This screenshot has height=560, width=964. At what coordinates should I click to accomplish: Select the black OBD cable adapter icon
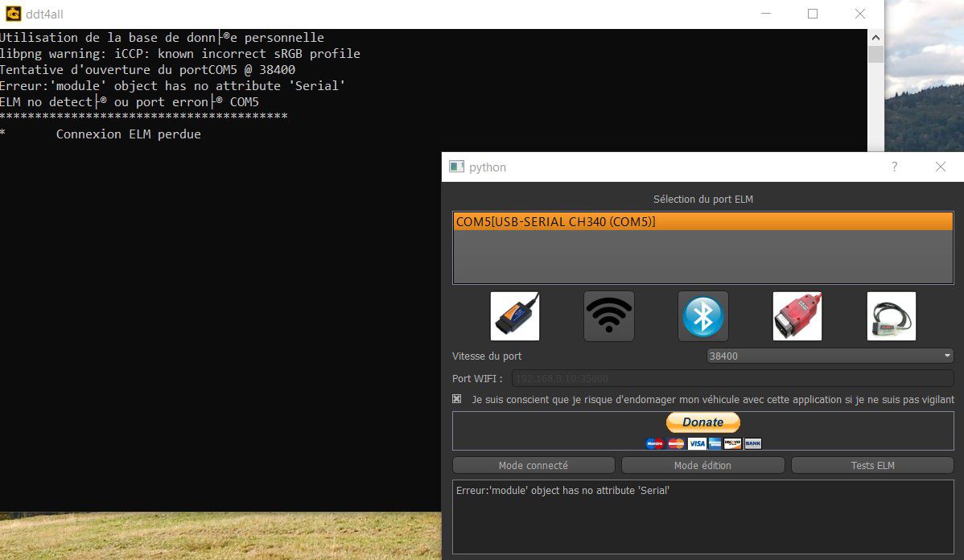point(891,316)
